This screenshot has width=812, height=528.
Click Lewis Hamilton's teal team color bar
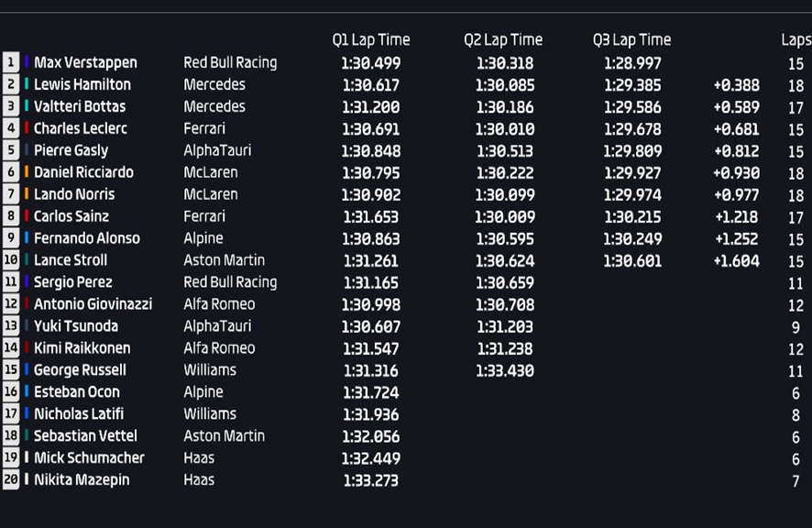pos(27,84)
